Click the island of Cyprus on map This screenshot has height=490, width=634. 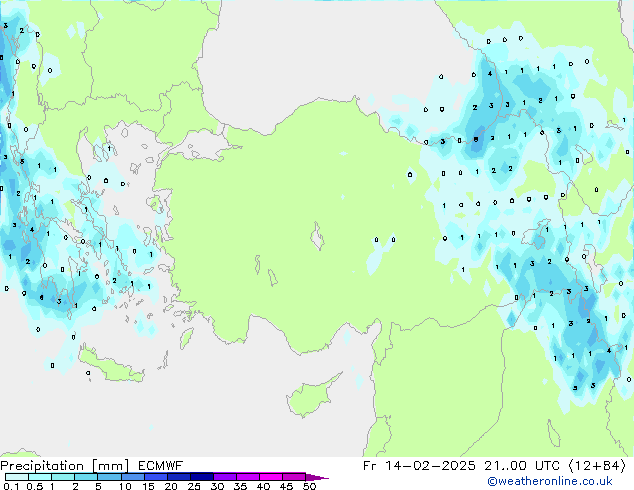click(311, 396)
